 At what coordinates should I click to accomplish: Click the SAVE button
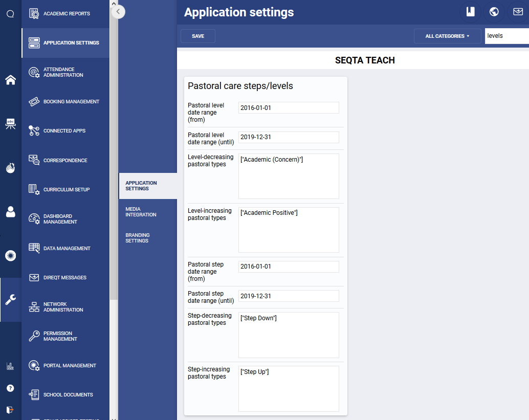[197, 36]
